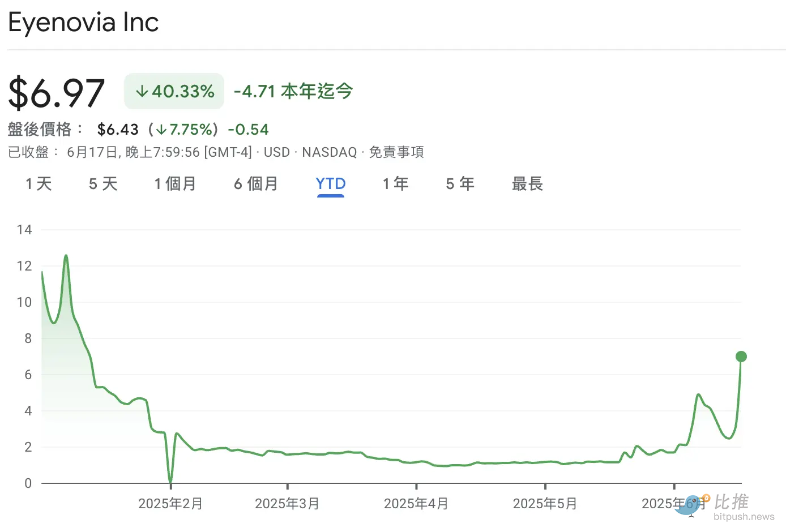Select the 5年 time range
The width and height of the screenshot is (786, 532).
(460, 184)
